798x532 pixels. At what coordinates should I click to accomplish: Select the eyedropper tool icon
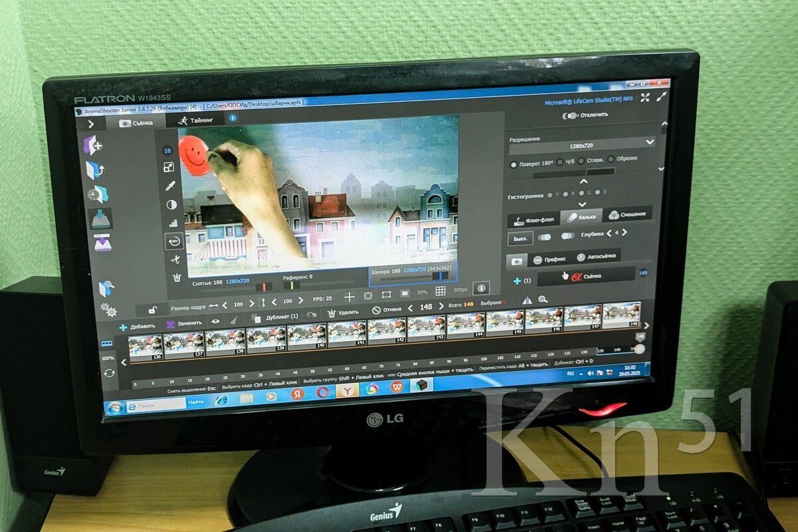[170, 186]
